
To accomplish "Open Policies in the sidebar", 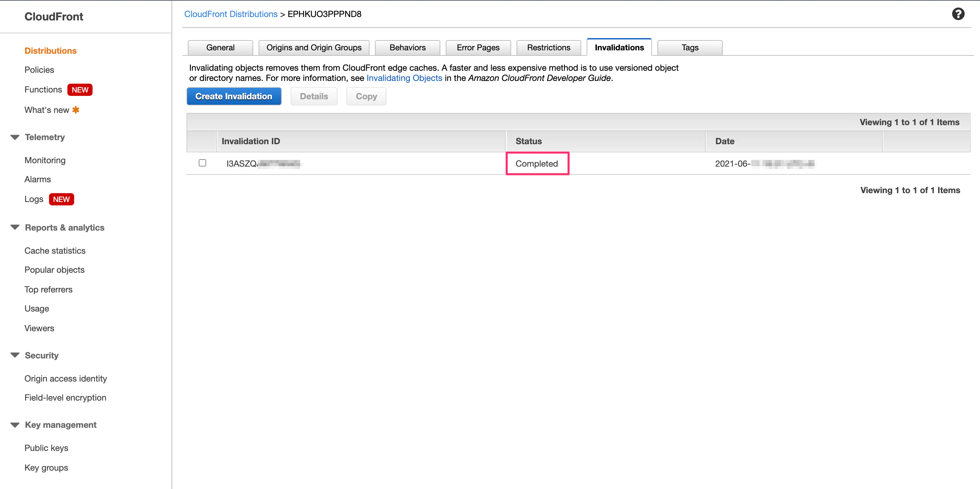I will pyautogui.click(x=39, y=70).
